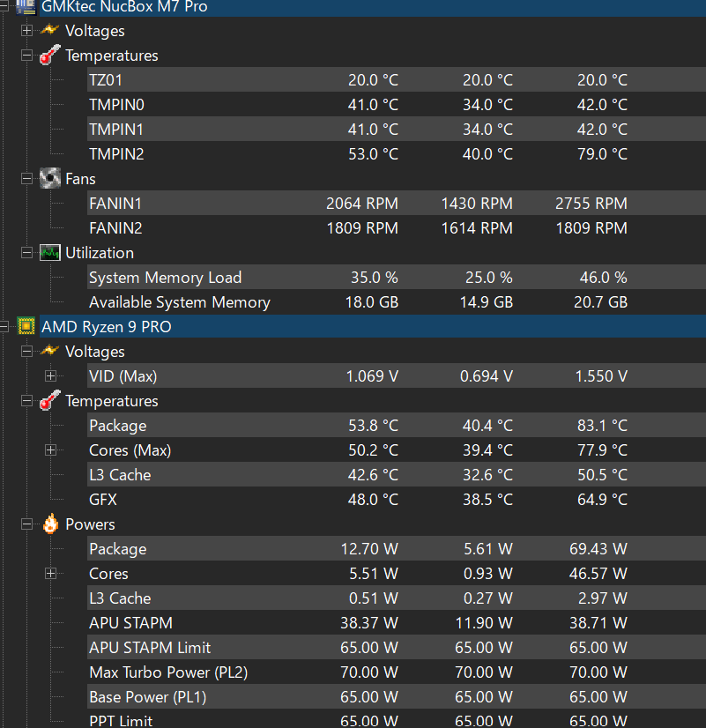This screenshot has height=728, width=706.
Task: Click the 83.1 °C Package maximum temperature
Action: 602,426
